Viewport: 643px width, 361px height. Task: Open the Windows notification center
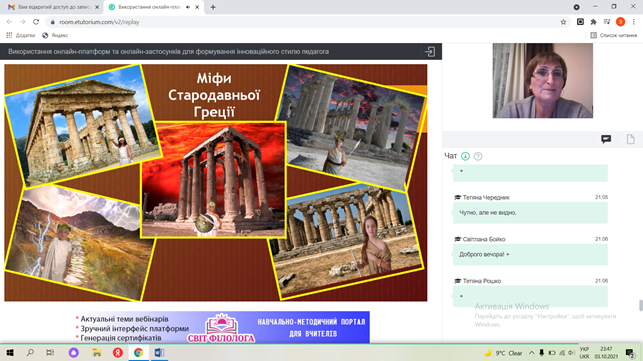click(631, 353)
